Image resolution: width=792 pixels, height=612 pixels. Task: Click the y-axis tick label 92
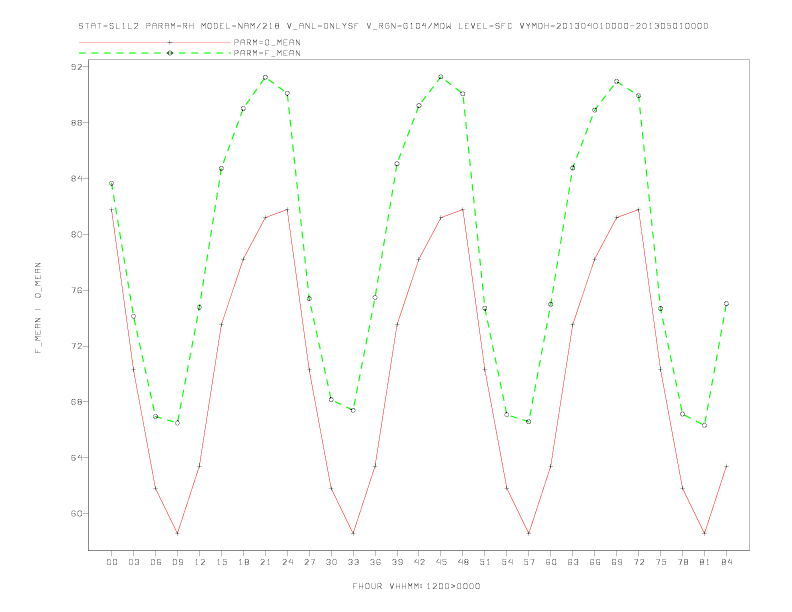click(x=76, y=67)
